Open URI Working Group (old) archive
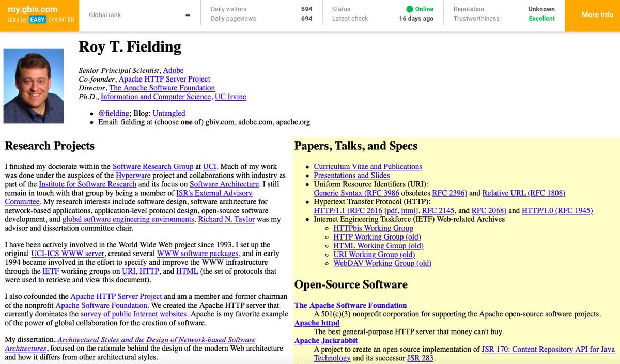 click(x=374, y=255)
